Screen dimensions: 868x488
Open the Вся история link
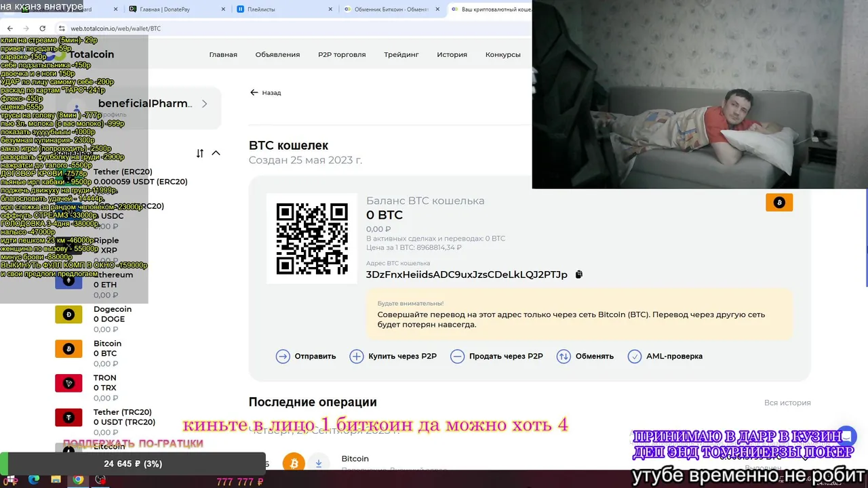point(787,403)
